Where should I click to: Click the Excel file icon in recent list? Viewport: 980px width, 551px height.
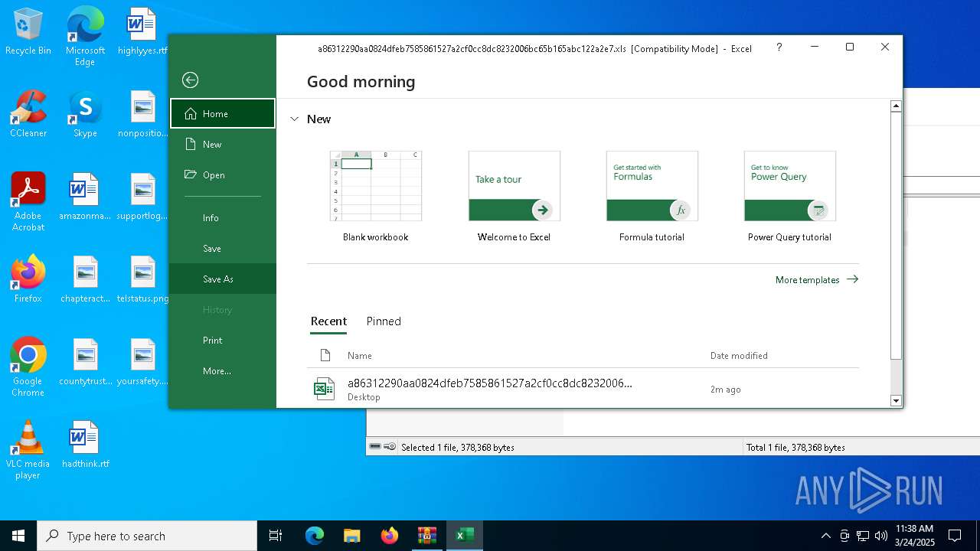tap(324, 389)
